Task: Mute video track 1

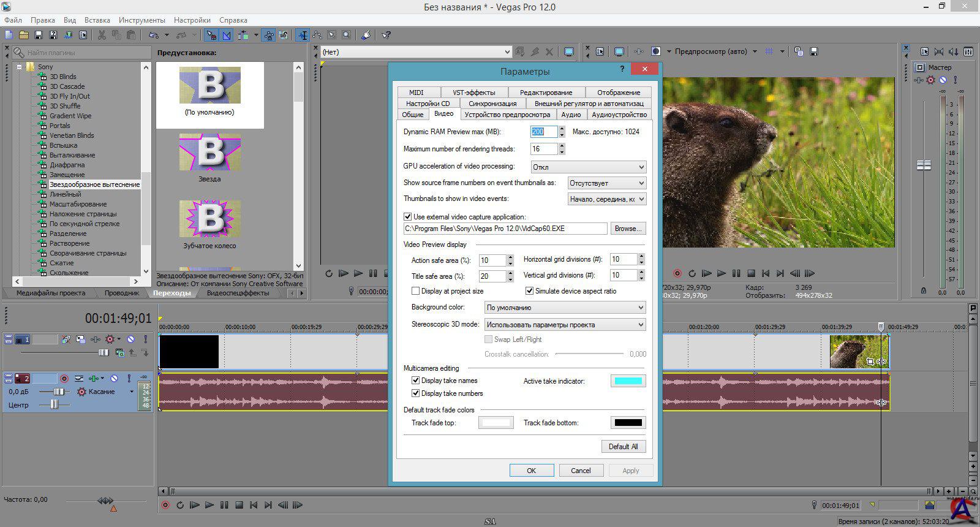Action: coord(130,339)
